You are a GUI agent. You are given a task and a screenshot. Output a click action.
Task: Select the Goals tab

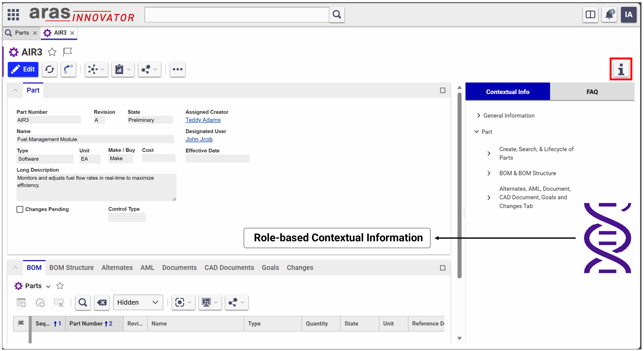[270, 268]
